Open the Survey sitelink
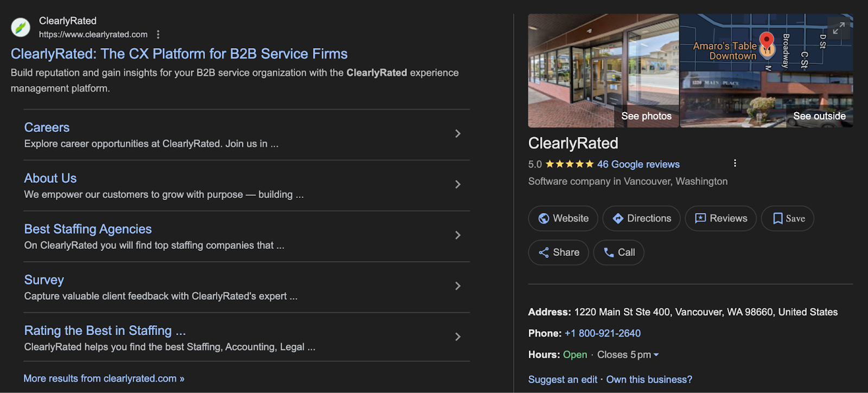 pos(44,280)
